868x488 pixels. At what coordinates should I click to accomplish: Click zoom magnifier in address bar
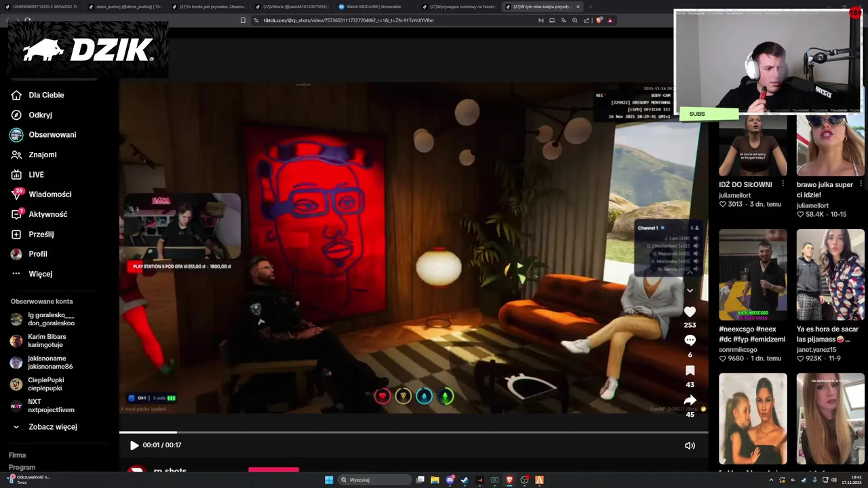[x=575, y=20]
